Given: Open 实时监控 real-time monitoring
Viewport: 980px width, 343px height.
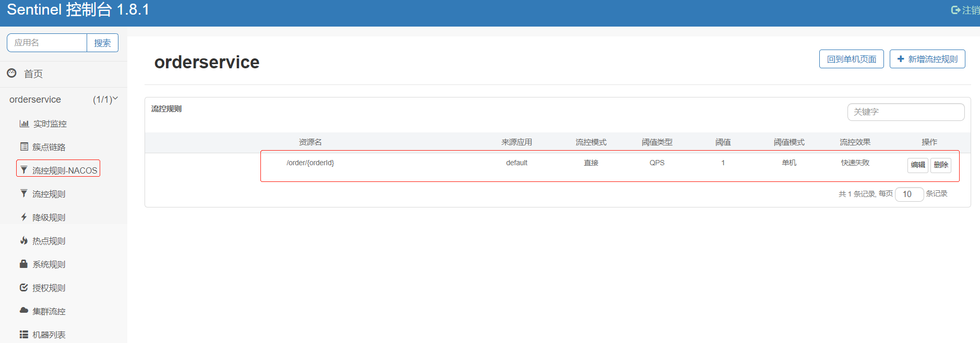Looking at the screenshot, I should pos(50,124).
